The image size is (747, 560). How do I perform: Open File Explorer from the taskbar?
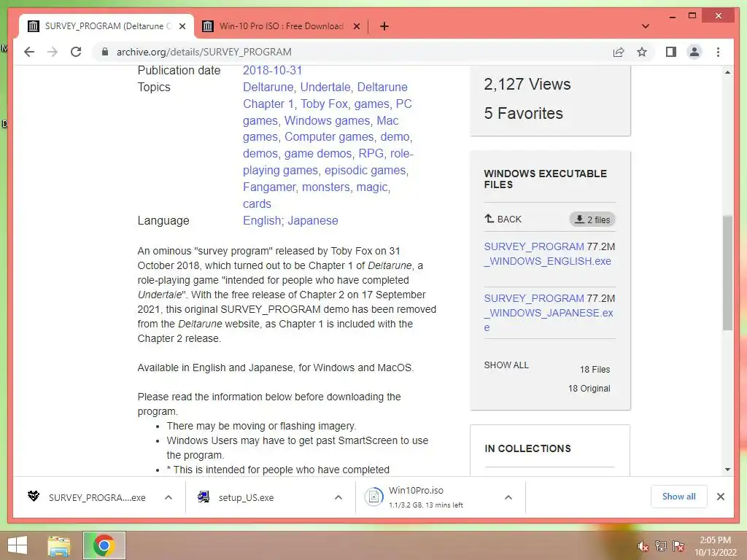tap(59, 545)
